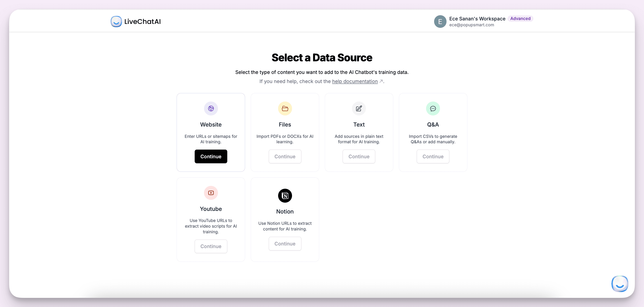Click 'Use Notion URLs to extract content' description
The image size is (644, 307).
(x=285, y=226)
